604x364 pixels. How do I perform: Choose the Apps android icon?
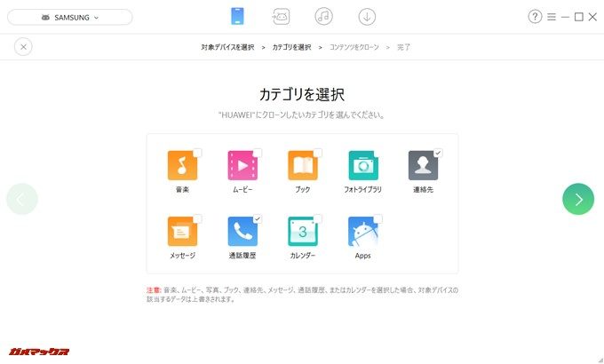pyautogui.click(x=363, y=232)
